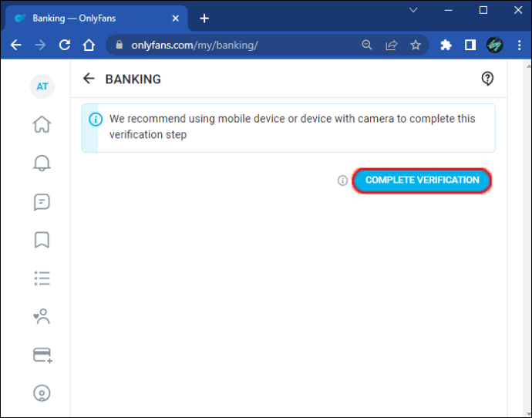Click the COMPLETE VERIFICATION button
Image resolution: width=532 pixels, height=418 pixels.
[x=422, y=180]
